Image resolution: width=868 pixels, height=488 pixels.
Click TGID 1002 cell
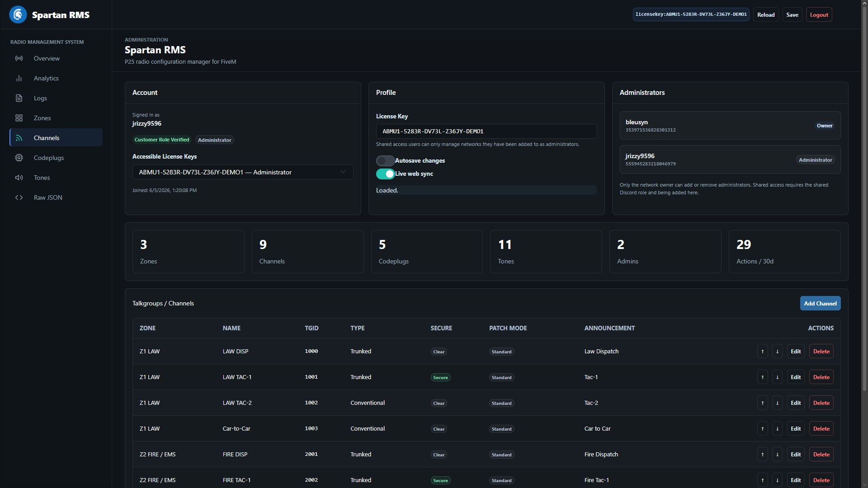(311, 403)
